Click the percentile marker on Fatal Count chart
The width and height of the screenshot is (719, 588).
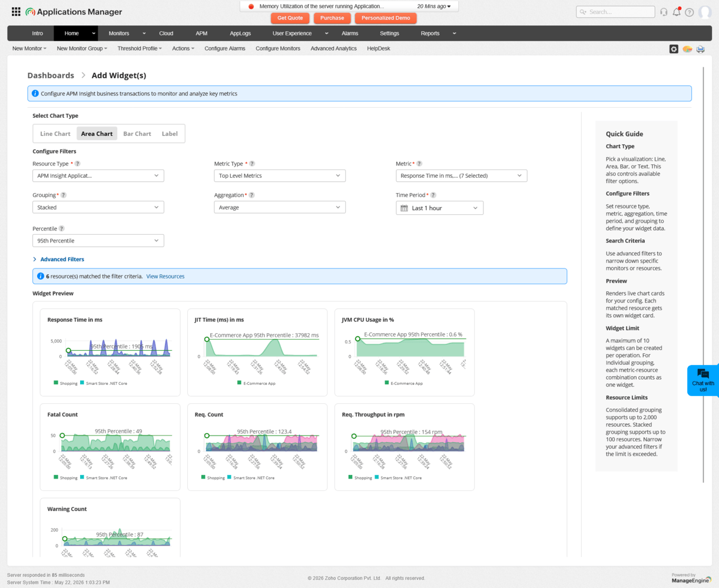click(x=62, y=436)
